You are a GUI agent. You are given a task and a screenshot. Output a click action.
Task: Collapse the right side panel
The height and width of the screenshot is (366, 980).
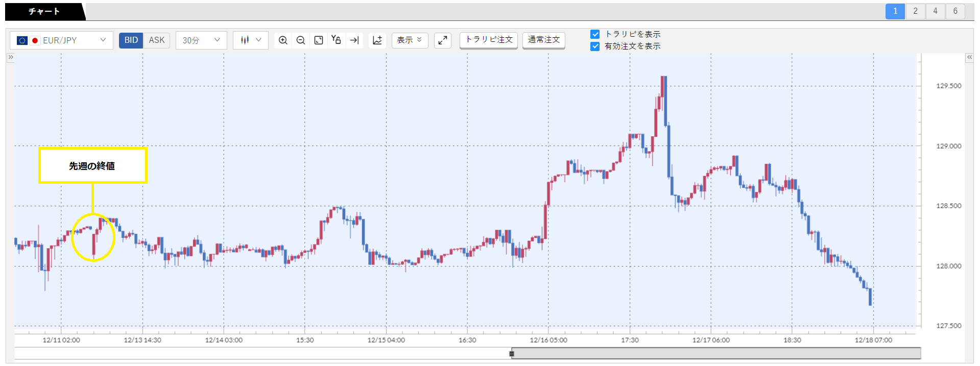click(969, 57)
